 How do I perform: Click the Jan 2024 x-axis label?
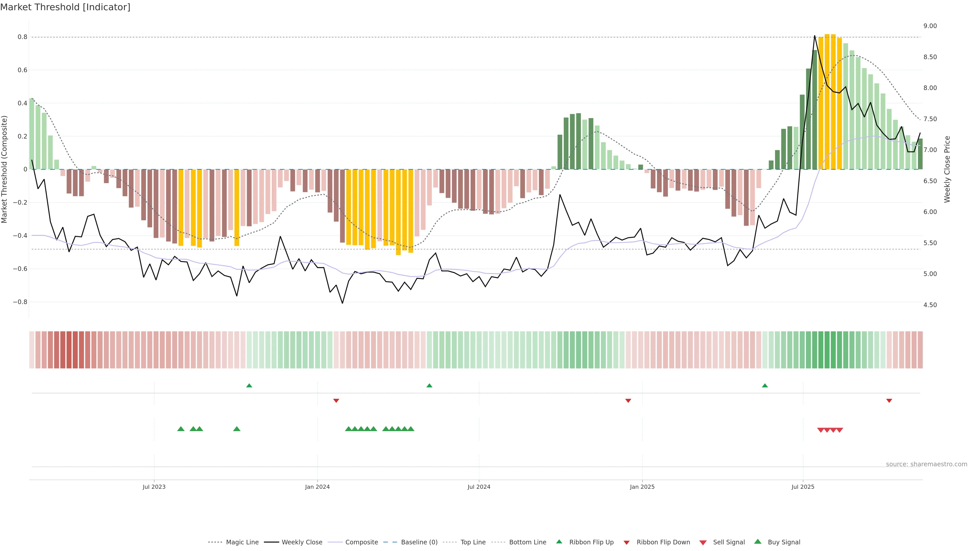click(x=317, y=487)
